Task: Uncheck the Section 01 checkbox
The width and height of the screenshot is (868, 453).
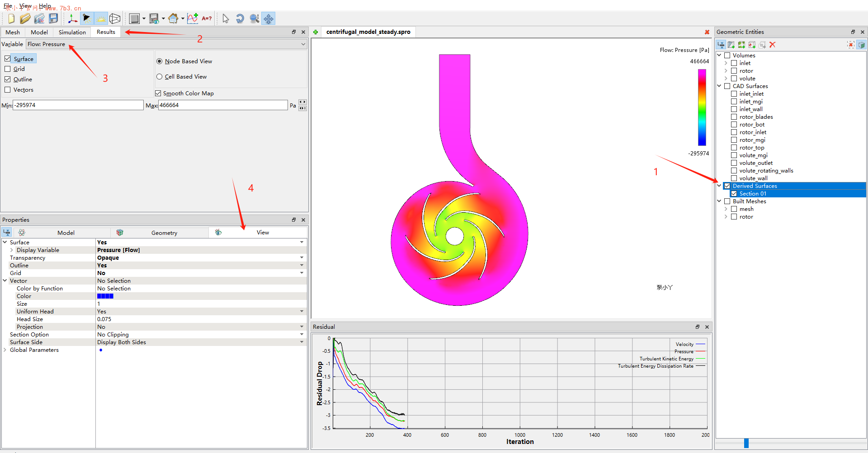Action: 734,194
